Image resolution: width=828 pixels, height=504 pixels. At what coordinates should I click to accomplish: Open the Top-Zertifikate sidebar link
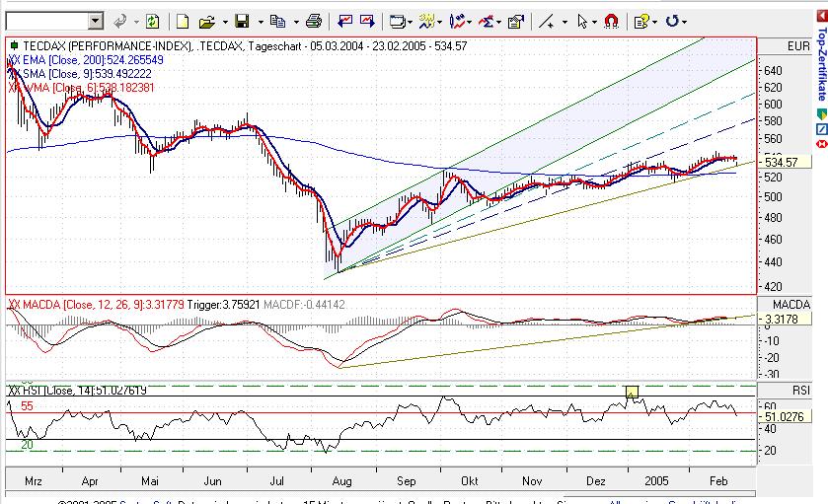tap(822, 63)
